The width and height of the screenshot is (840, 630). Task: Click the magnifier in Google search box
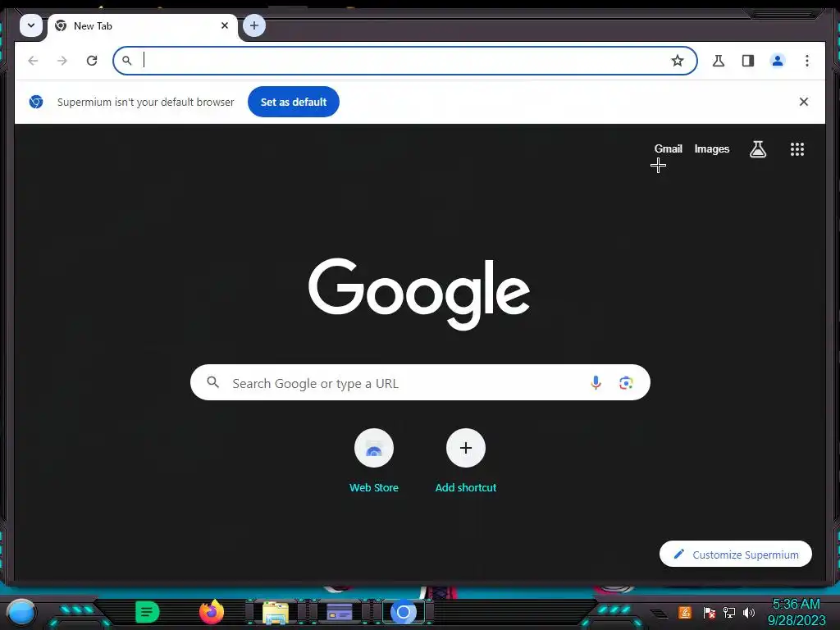213,382
